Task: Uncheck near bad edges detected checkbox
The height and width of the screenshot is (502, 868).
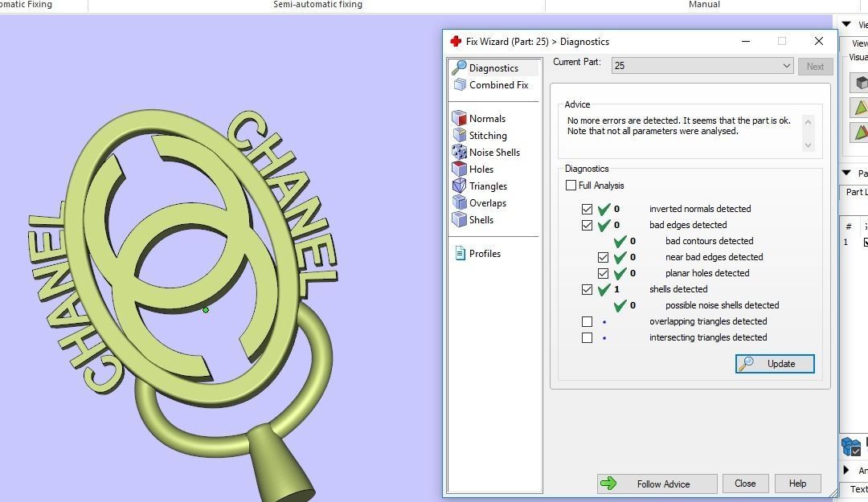Action: pos(603,257)
